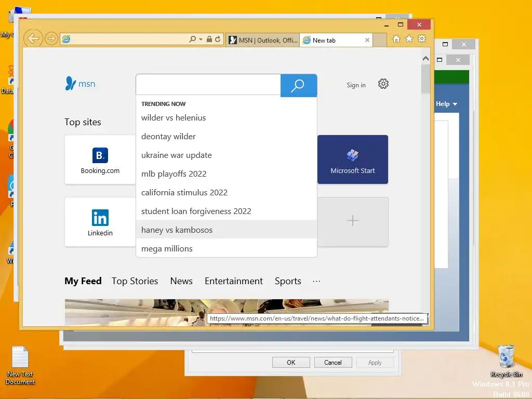
Task: Open the Linkedin top site tile
Action: click(x=100, y=222)
